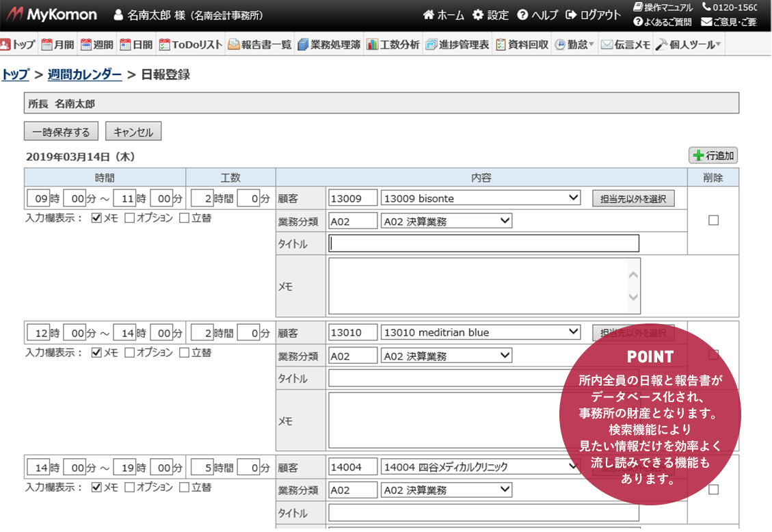Image resolution: width=772 pixels, height=532 pixels.
Task: Click the タイトル field of 13009 entry
Action: tap(484, 243)
